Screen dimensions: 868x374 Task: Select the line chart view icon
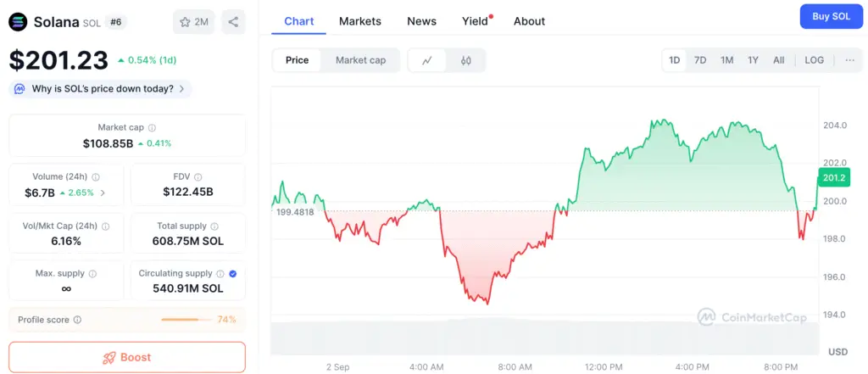(x=427, y=60)
